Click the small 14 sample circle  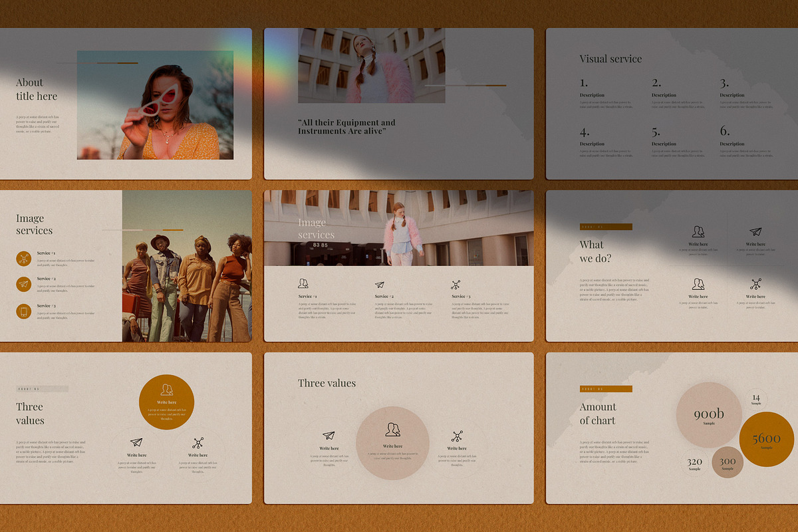(x=756, y=399)
